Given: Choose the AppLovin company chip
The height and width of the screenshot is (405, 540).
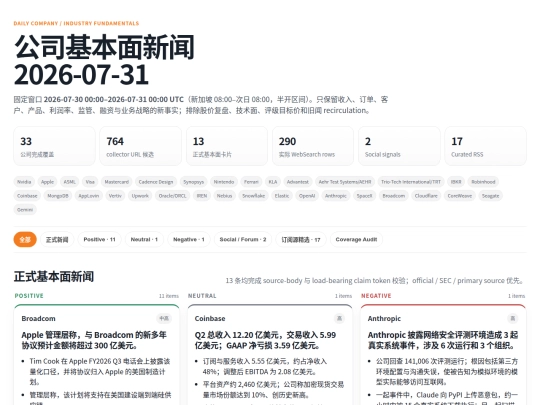Looking at the screenshot, I should click(x=89, y=196).
